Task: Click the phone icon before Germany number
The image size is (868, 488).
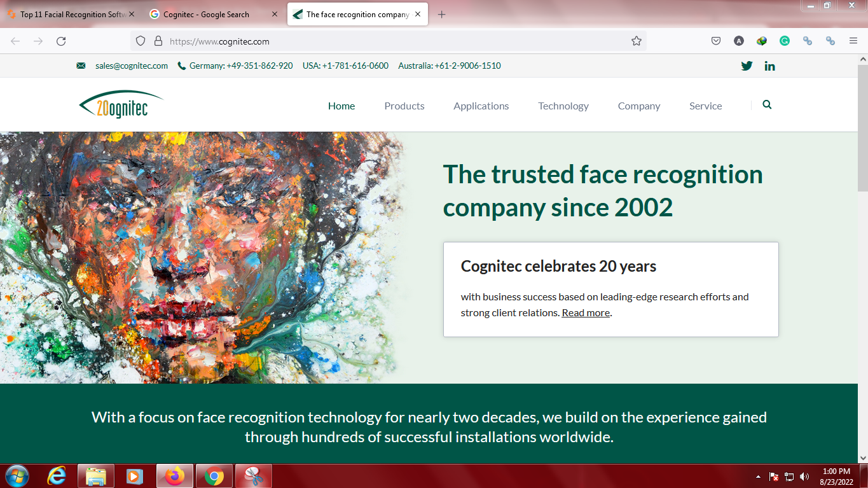Action: coord(182,66)
